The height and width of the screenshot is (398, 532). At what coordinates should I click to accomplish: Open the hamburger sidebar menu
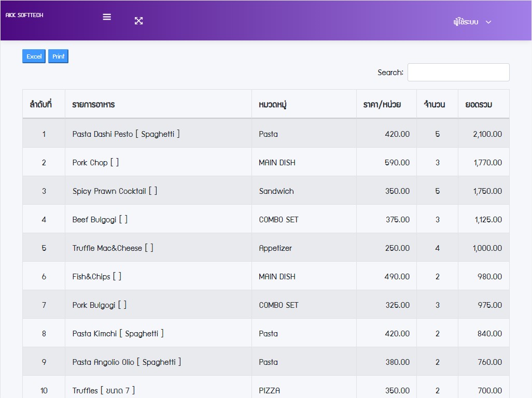(107, 17)
